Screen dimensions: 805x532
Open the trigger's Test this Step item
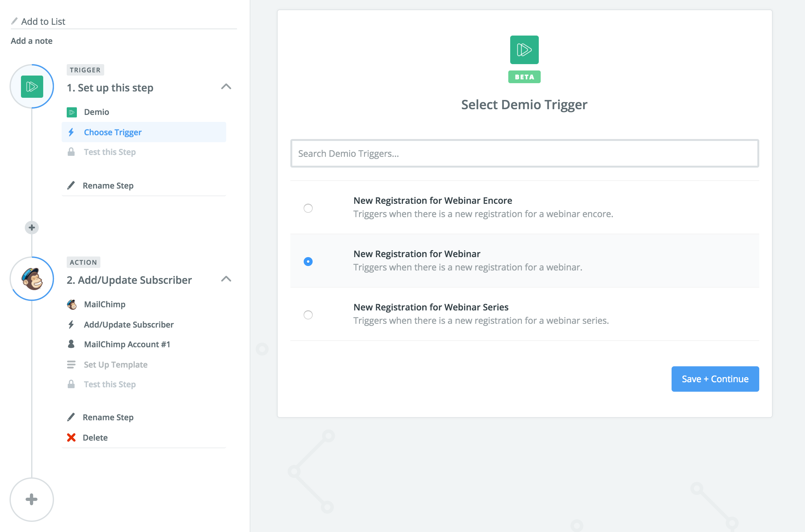(x=144, y=152)
